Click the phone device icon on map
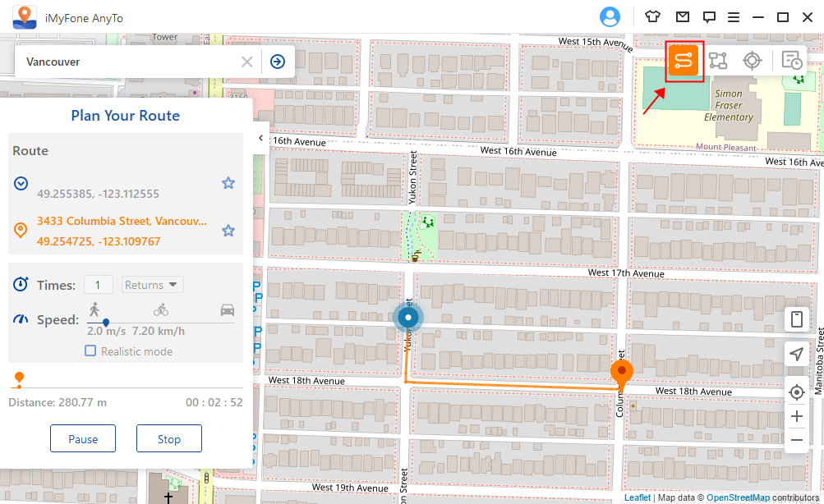Image resolution: width=824 pixels, height=504 pixels. tap(795, 319)
